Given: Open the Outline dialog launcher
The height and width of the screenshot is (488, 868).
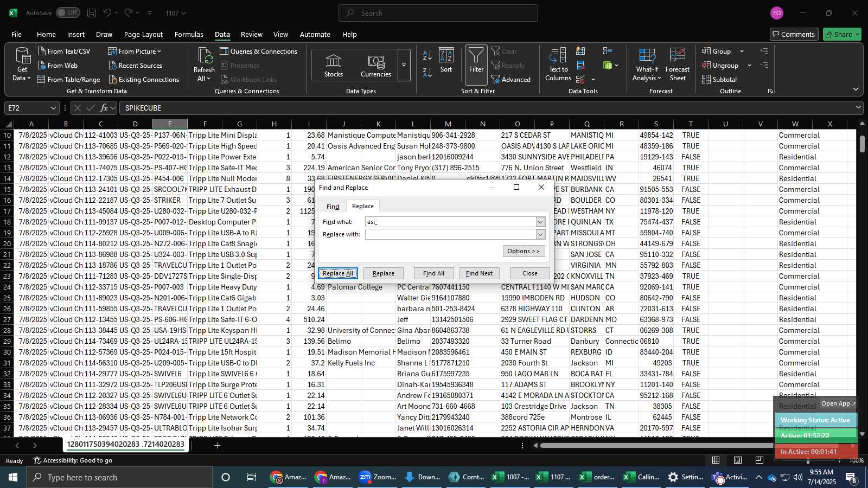Looking at the screenshot, I should pos(770,91).
